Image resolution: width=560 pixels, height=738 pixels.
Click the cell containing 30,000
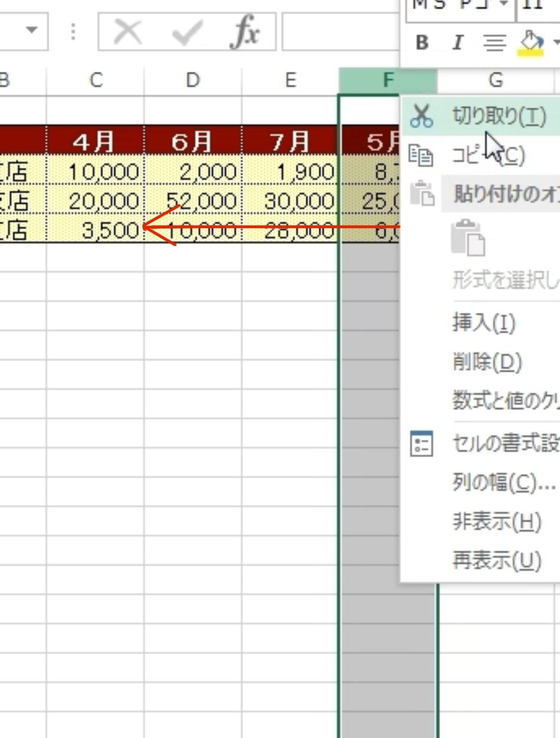click(x=290, y=200)
